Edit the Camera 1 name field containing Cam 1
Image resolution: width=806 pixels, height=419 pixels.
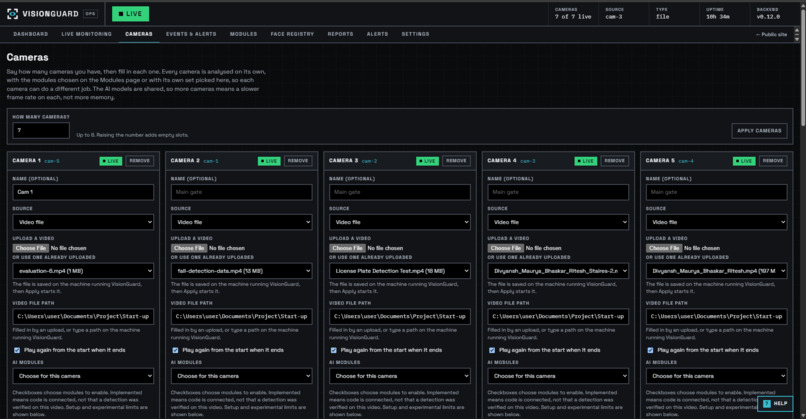(x=83, y=192)
